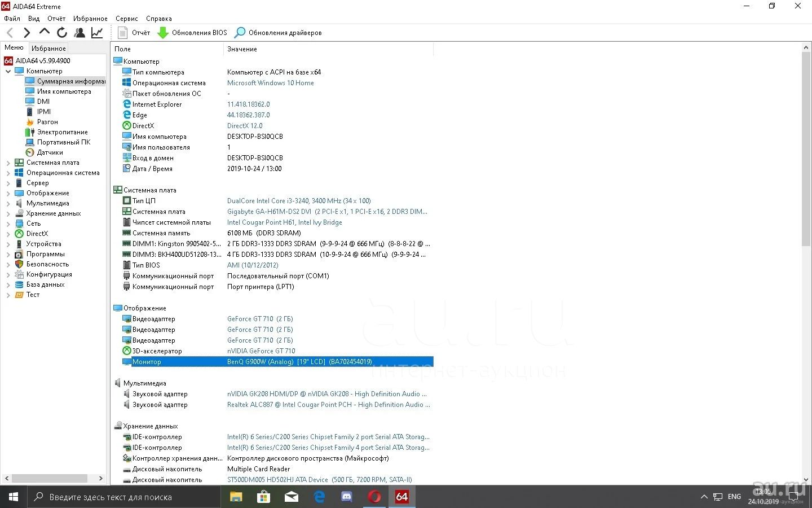Click the taskbar search field

click(124, 497)
